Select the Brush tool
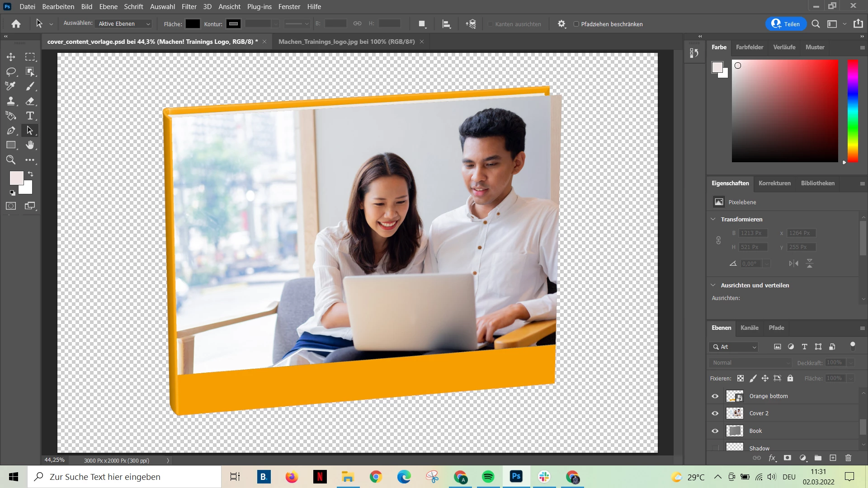Viewport: 868px width, 488px height. (x=30, y=86)
